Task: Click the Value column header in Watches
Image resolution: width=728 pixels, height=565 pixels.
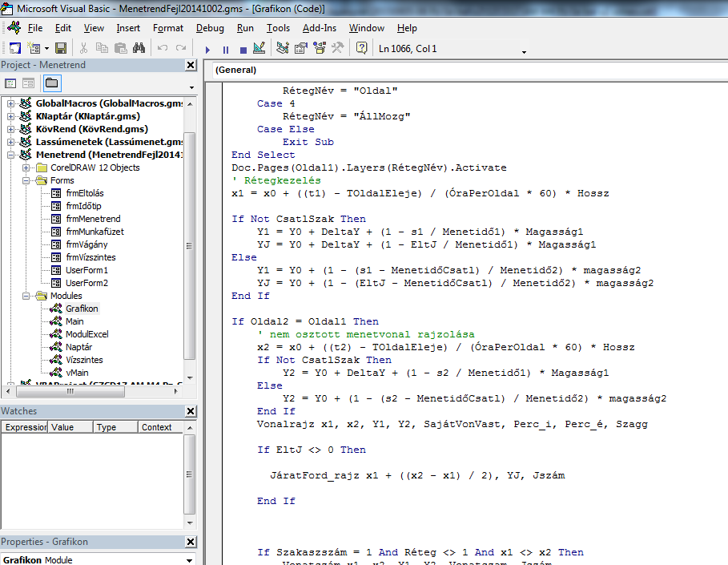Action: [70, 427]
